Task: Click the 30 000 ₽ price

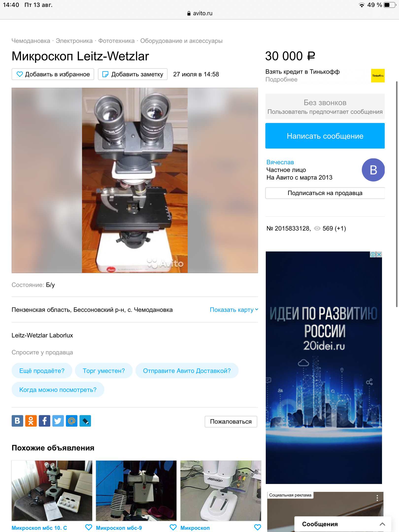Action: [x=290, y=56]
